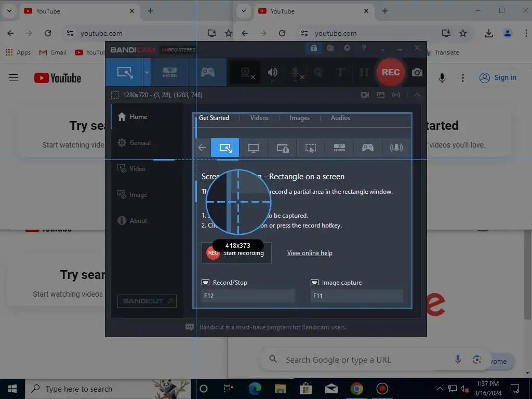Select the HDMI device icon in Get Started
This screenshot has width=532, height=399.
click(x=339, y=148)
